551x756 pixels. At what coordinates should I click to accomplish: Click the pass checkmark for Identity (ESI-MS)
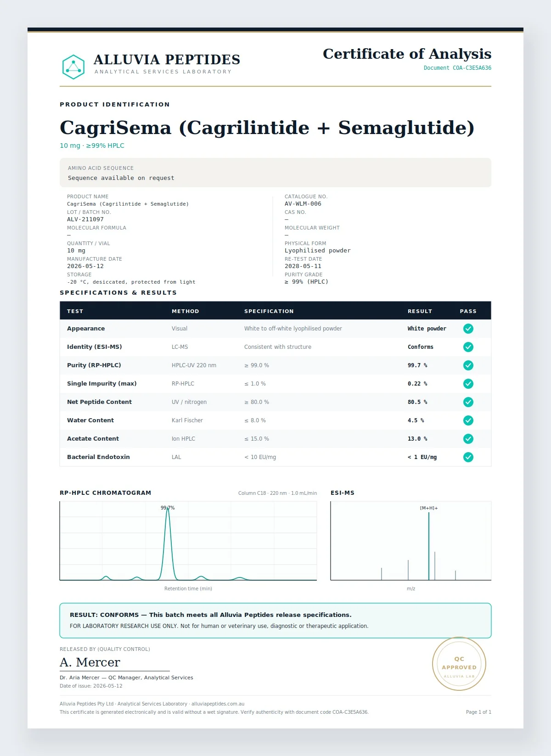tap(468, 347)
